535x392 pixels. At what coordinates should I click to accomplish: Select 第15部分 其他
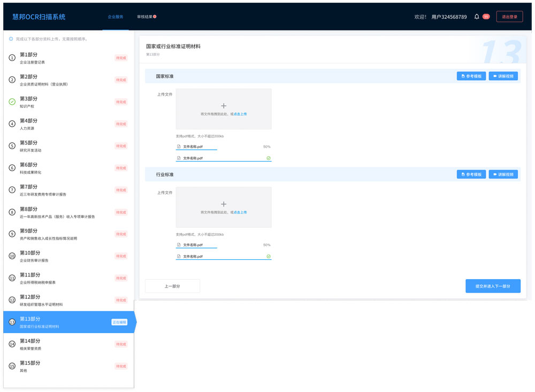pyautogui.click(x=68, y=366)
